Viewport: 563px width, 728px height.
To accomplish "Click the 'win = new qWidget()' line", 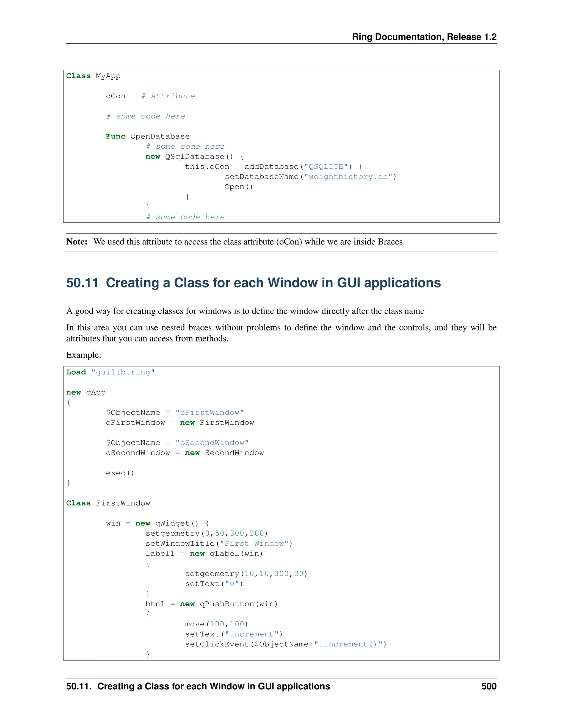I will click(x=157, y=523).
